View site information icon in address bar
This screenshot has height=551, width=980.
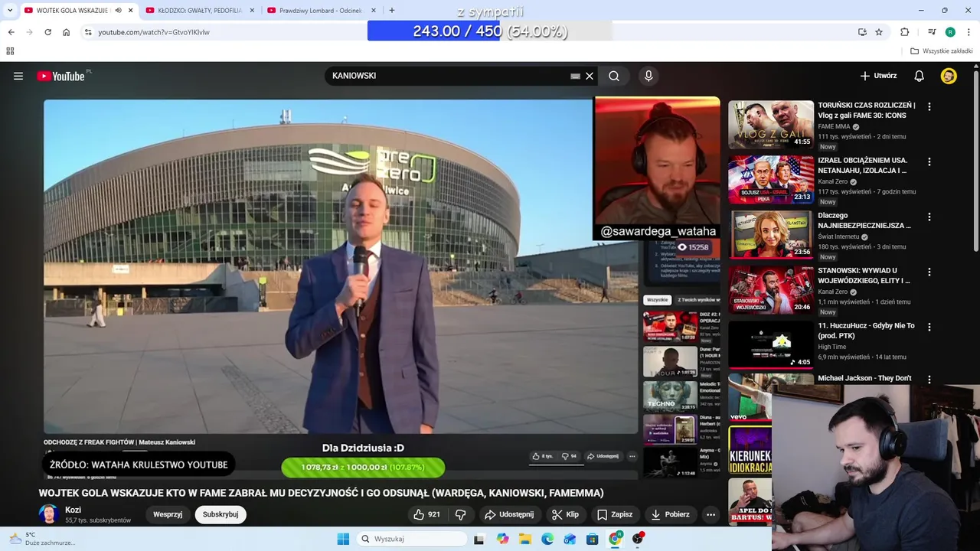tap(88, 32)
